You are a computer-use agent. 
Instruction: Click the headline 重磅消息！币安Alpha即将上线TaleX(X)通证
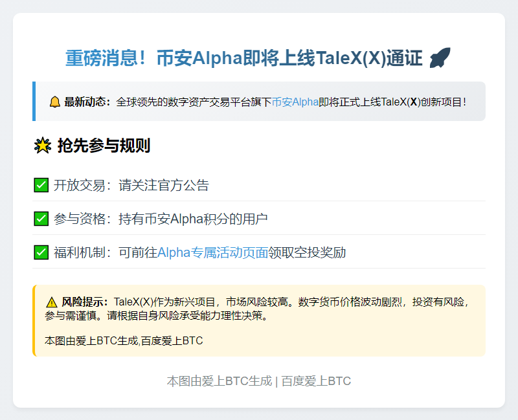[x=244, y=58]
